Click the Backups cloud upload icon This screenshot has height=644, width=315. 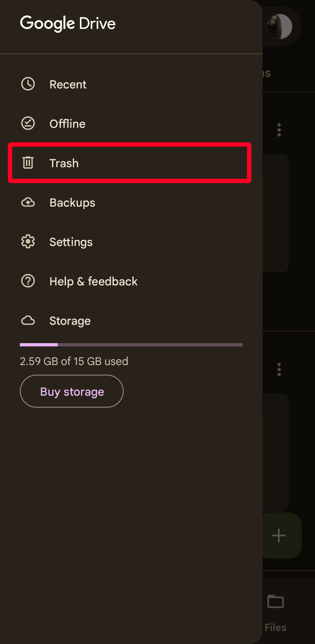coord(28,202)
